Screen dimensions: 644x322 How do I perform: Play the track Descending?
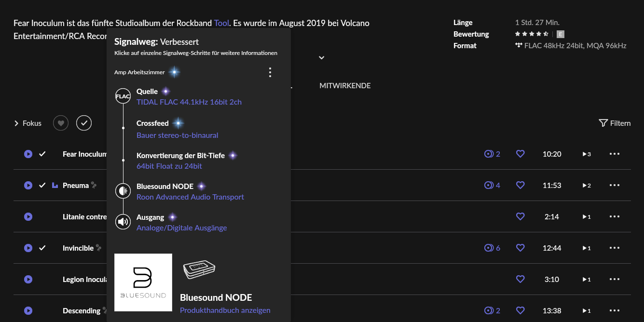coord(28,311)
